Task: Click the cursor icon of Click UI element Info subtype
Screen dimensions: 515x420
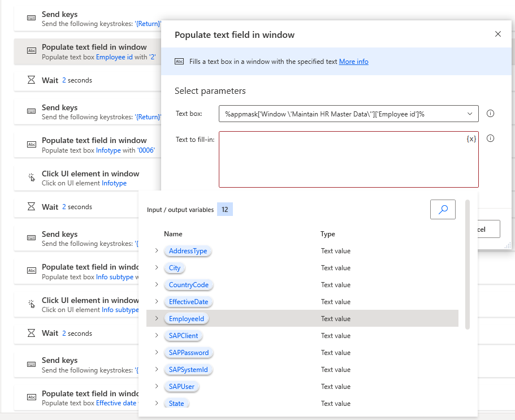Action: click(31, 304)
